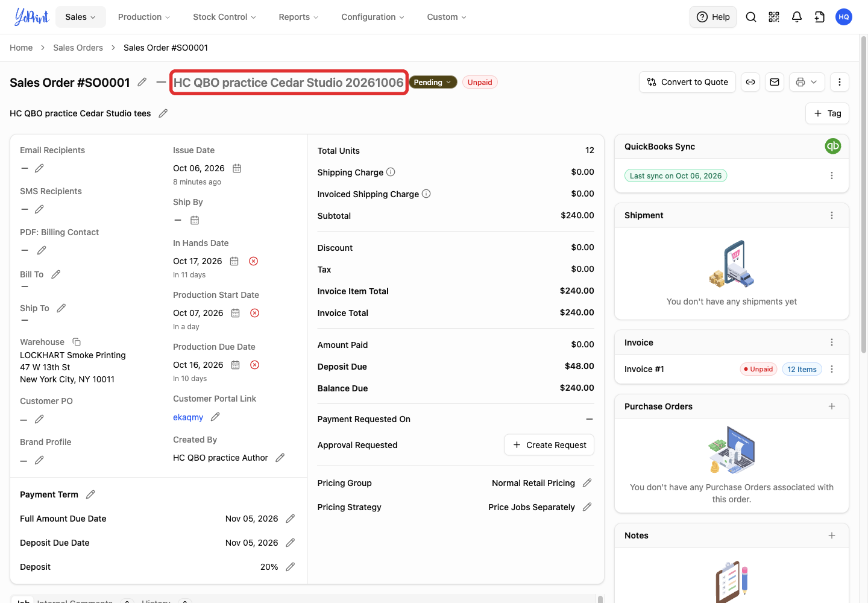This screenshot has height=603, width=868.
Task: Open Invoice #1 options menu
Action: [832, 369]
